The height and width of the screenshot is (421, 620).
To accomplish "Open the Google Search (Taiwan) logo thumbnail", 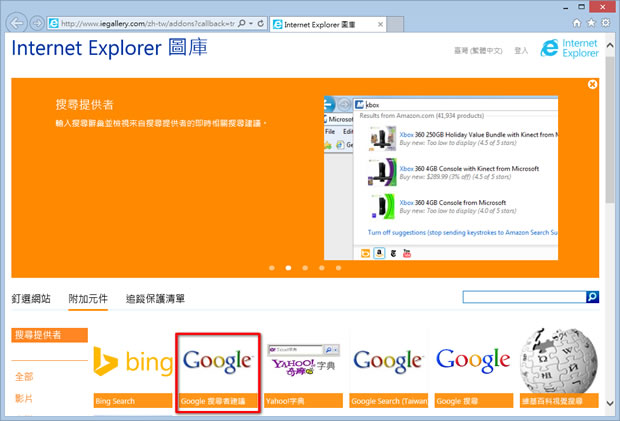I will click(388, 361).
